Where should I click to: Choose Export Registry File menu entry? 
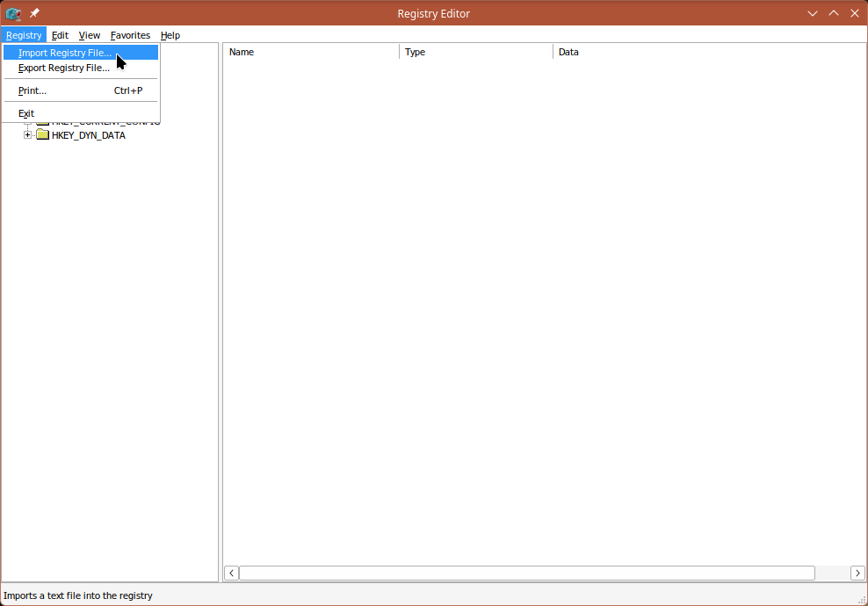point(81,68)
